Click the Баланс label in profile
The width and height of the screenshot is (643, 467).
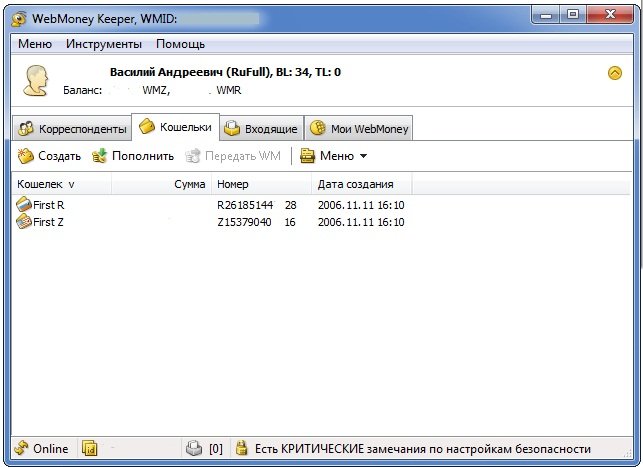82,90
